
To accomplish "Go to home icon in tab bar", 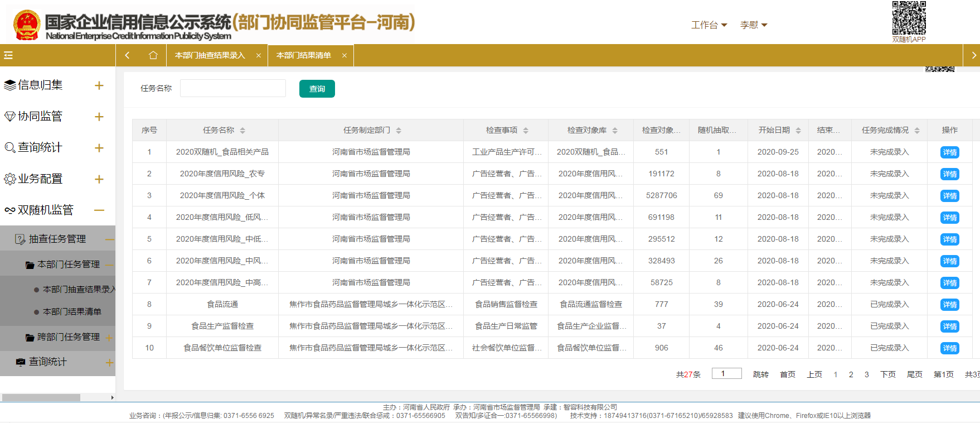I will (x=153, y=55).
